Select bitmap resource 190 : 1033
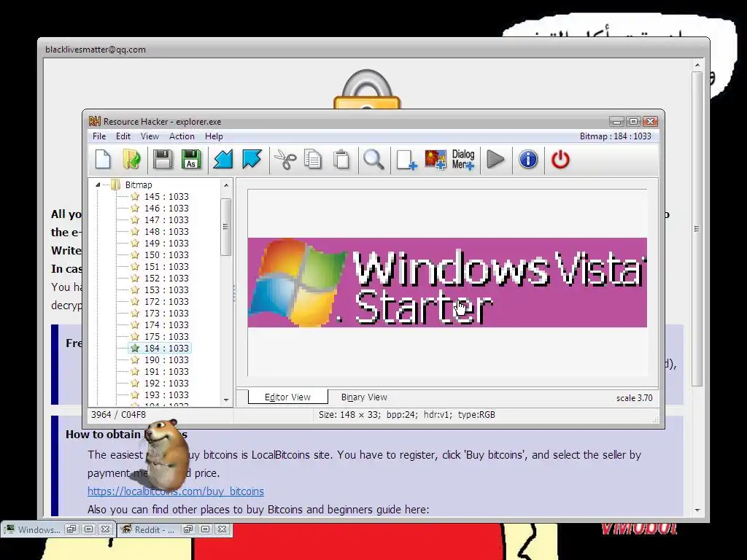This screenshot has height=560, width=747. 166,360
